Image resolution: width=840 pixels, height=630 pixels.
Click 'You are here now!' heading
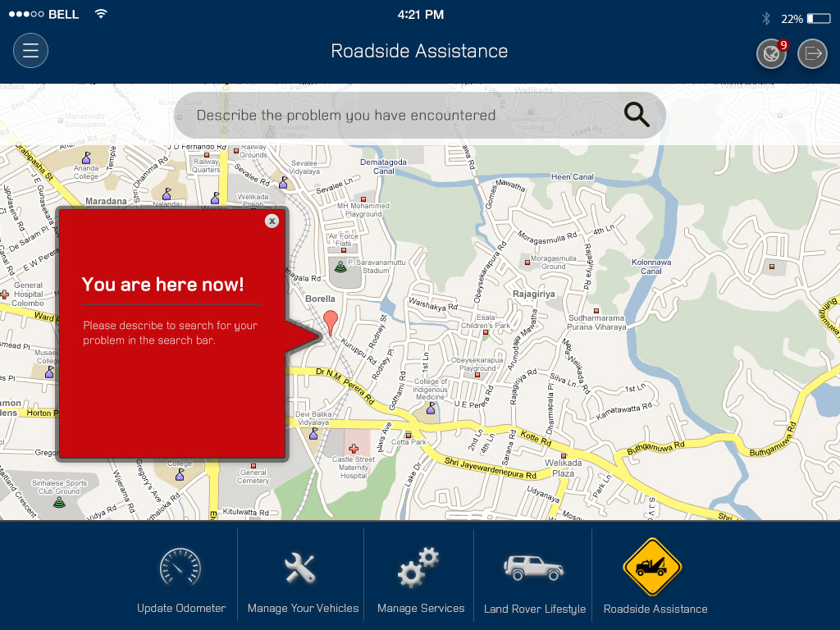pos(163,285)
